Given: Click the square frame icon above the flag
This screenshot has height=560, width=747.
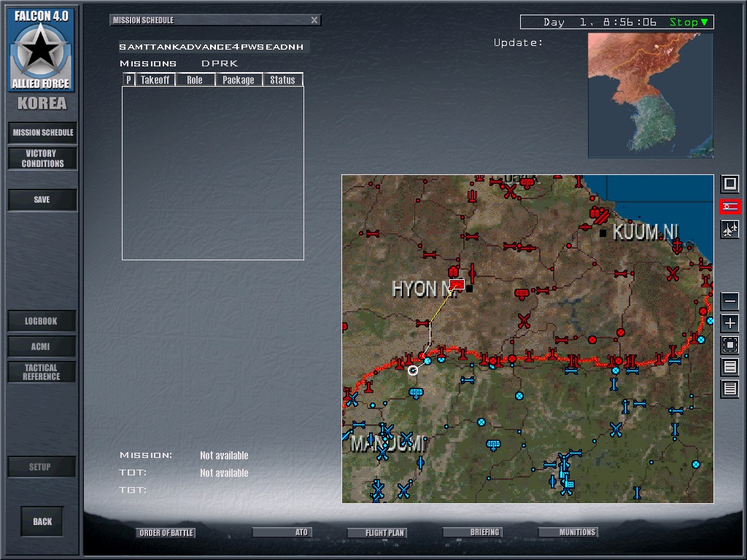Looking at the screenshot, I should tap(729, 184).
